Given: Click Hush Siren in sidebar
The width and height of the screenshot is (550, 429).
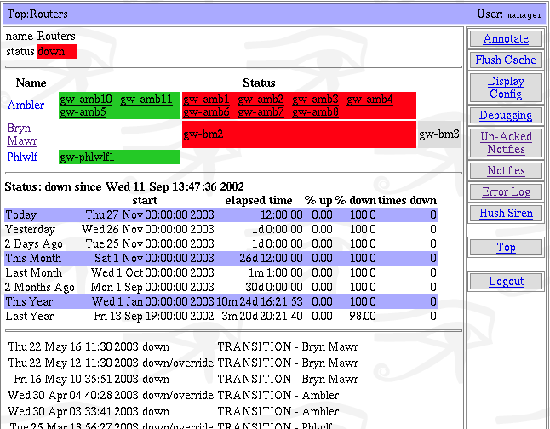Looking at the screenshot, I should point(506,213).
